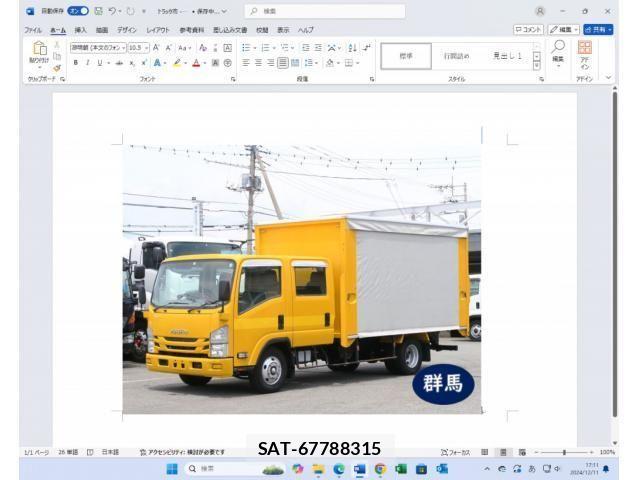Toggle Italic formatting
Image resolution: width=640 pixels, height=480 pixels.
87,63
